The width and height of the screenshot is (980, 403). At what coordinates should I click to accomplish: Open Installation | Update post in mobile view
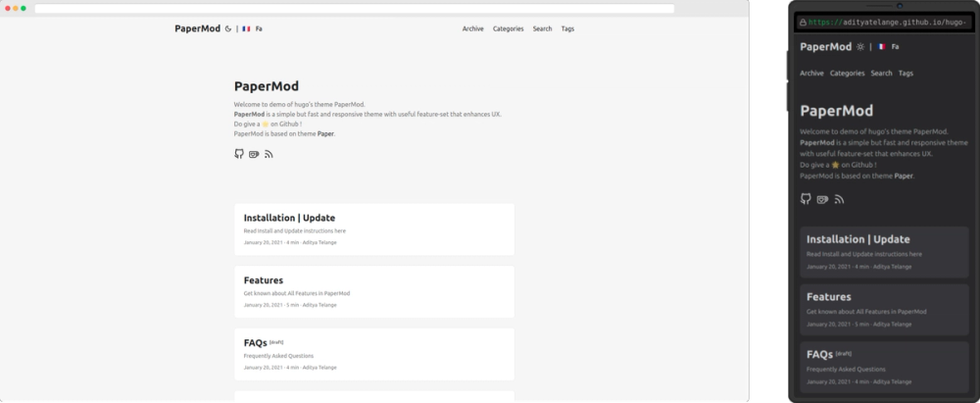click(x=884, y=252)
